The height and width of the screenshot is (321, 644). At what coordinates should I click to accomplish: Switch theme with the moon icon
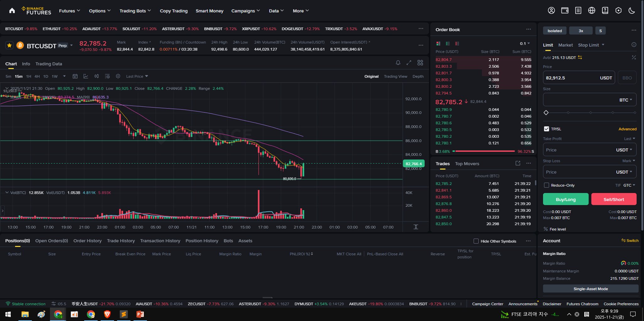(x=632, y=11)
